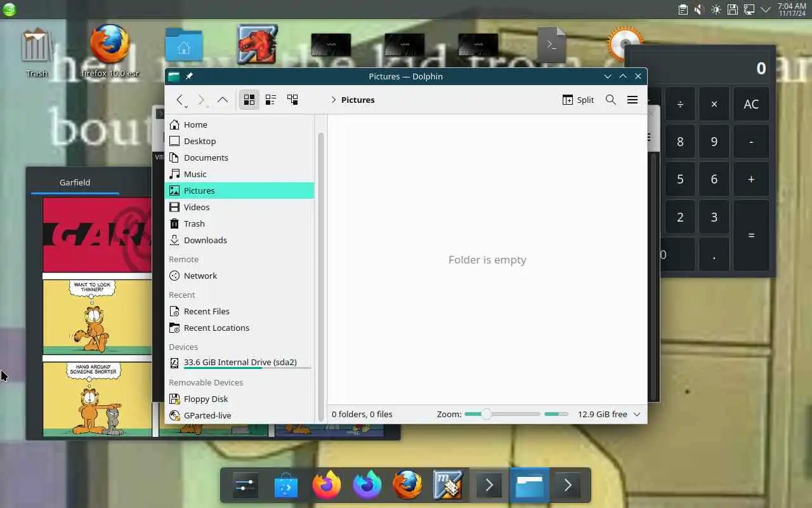Open the 33.6 GiB Internal Drive (sda2)

click(x=240, y=363)
